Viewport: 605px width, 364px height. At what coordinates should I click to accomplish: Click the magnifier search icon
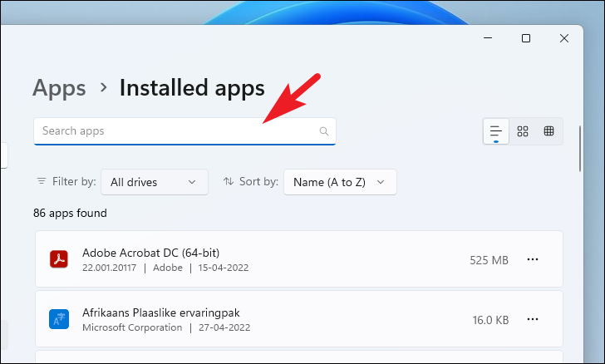click(x=324, y=131)
